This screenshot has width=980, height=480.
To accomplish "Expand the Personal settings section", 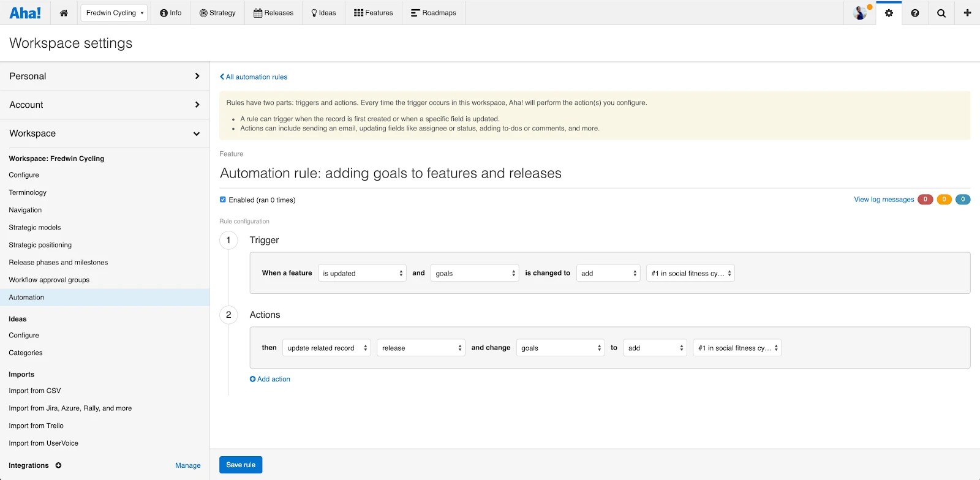I will [x=105, y=77].
